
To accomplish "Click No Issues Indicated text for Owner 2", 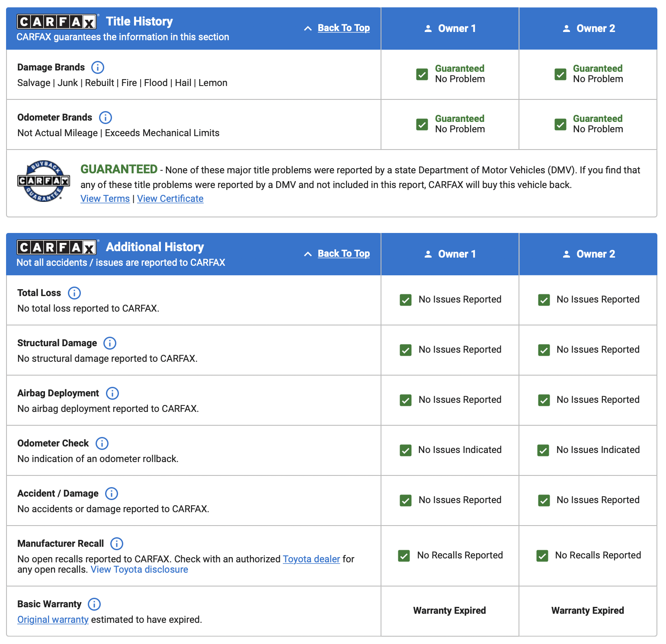I will 598,450.
